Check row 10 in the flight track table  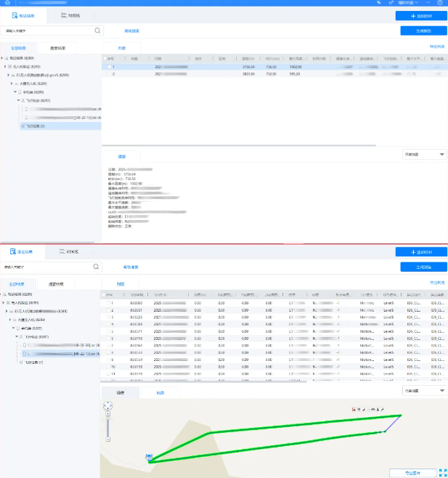(108, 368)
